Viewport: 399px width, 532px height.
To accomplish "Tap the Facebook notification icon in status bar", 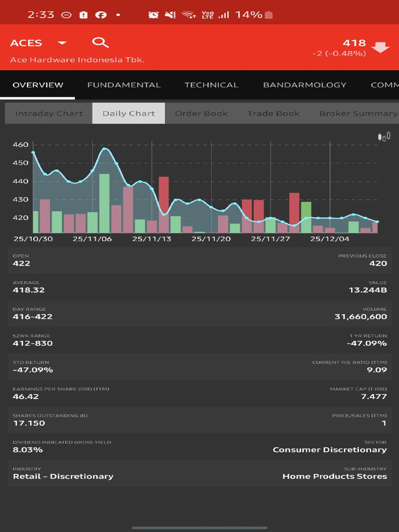I will click(x=101, y=15).
